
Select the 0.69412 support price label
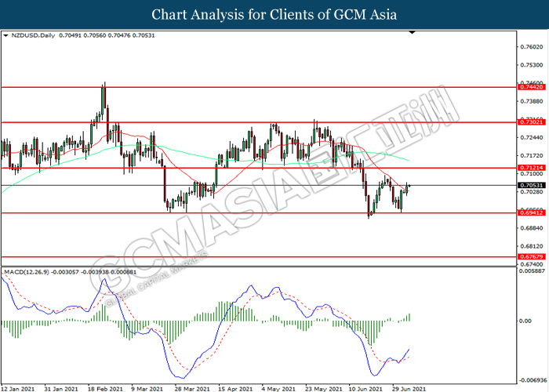tap(531, 212)
